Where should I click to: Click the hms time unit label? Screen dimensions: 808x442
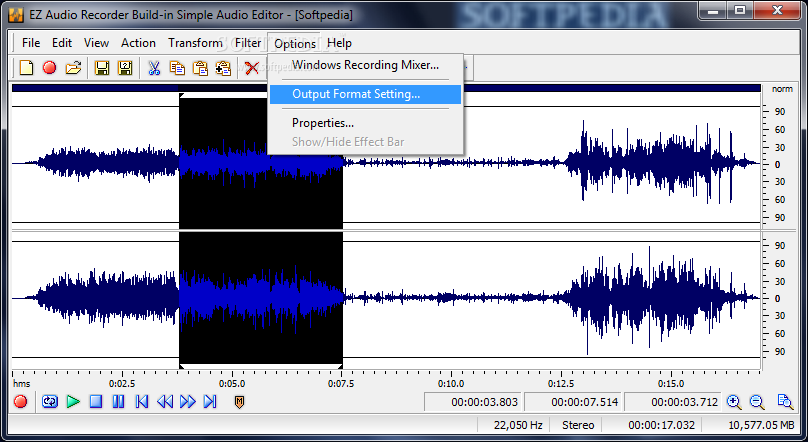pyautogui.click(x=22, y=384)
